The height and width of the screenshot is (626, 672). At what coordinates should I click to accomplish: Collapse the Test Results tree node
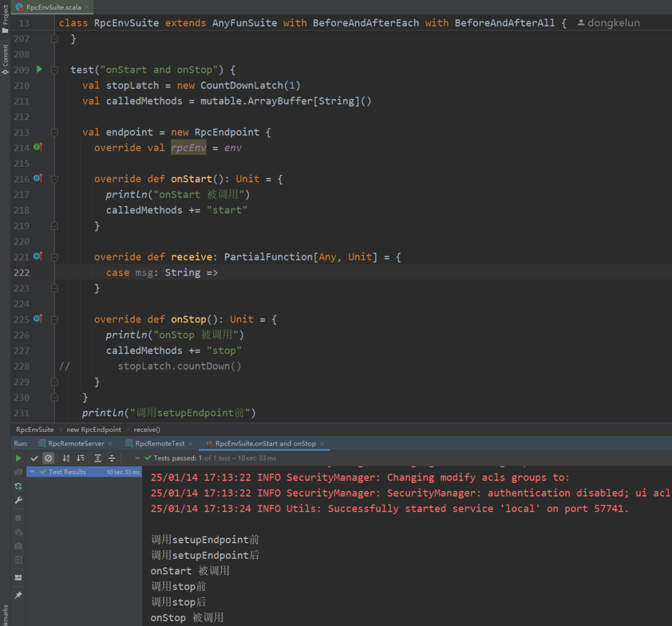pos(32,472)
